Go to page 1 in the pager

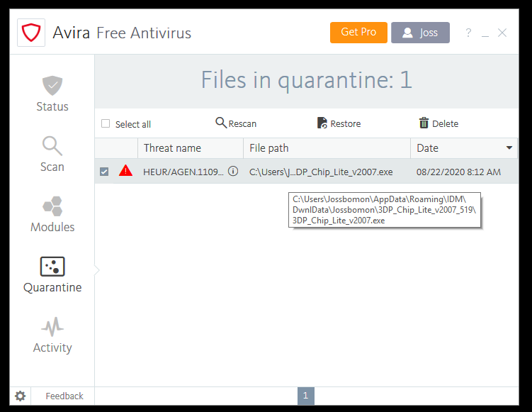[x=306, y=396]
